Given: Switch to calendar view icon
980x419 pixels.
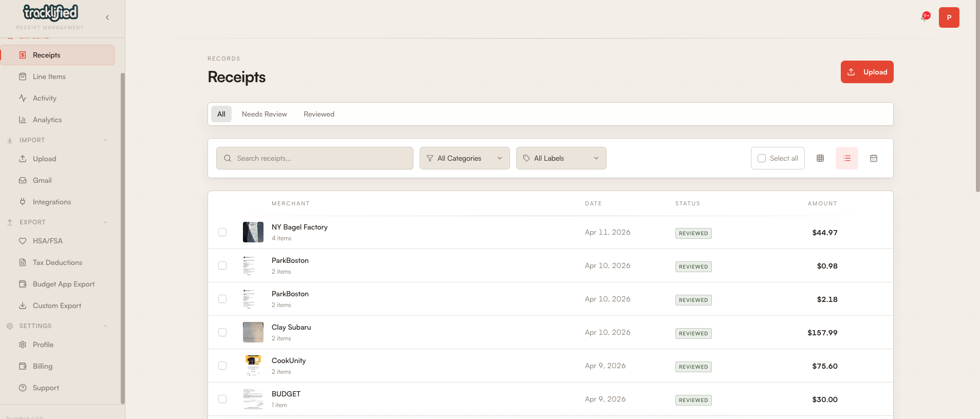Looking at the screenshot, I should click(x=874, y=158).
